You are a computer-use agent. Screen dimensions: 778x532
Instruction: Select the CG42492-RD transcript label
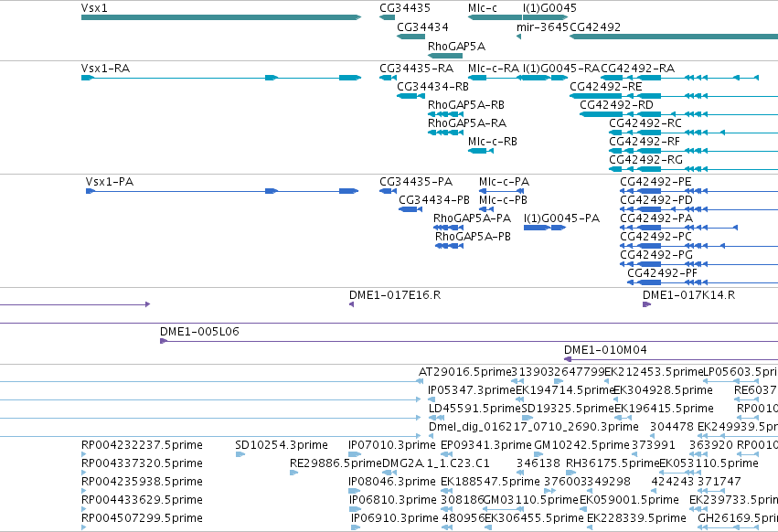click(616, 105)
